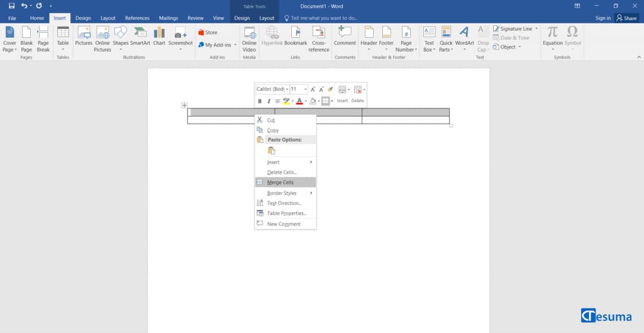This screenshot has width=644, height=333.
Task: Open Online Pictures
Action: tap(103, 39)
